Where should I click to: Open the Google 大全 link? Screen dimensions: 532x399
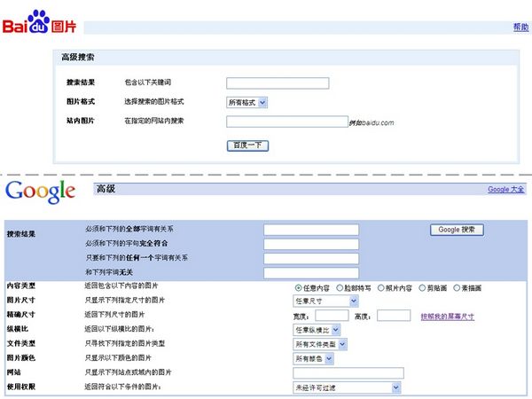tap(506, 190)
